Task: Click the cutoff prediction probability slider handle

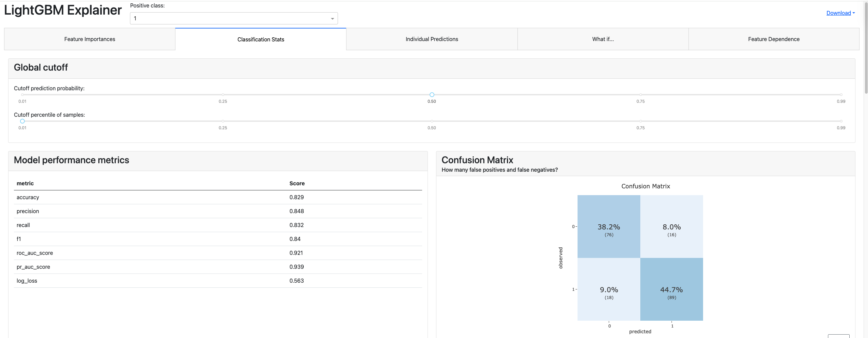Action: click(x=432, y=95)
